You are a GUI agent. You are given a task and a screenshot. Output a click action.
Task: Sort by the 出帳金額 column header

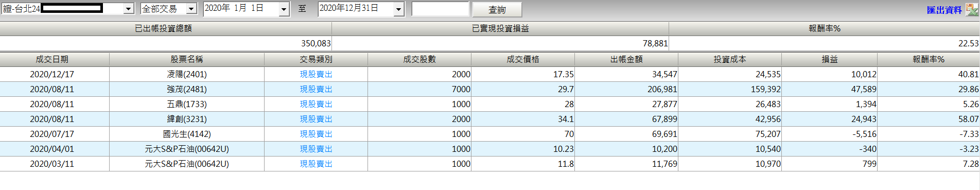point(626,59)
